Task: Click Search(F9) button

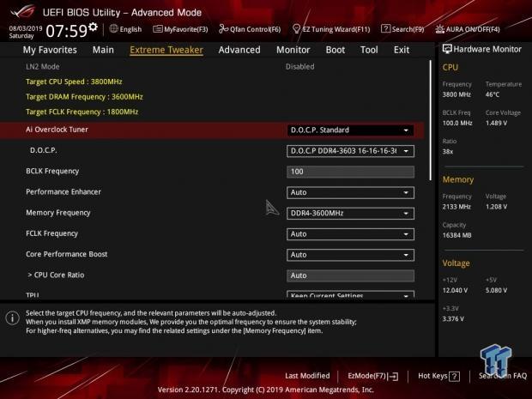Action: [408, 29]
